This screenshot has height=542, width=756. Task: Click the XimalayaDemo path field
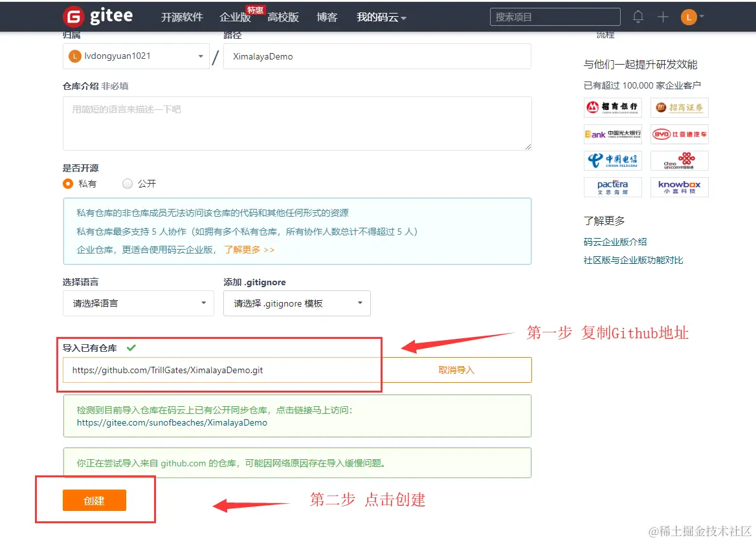tap(377, 56)
